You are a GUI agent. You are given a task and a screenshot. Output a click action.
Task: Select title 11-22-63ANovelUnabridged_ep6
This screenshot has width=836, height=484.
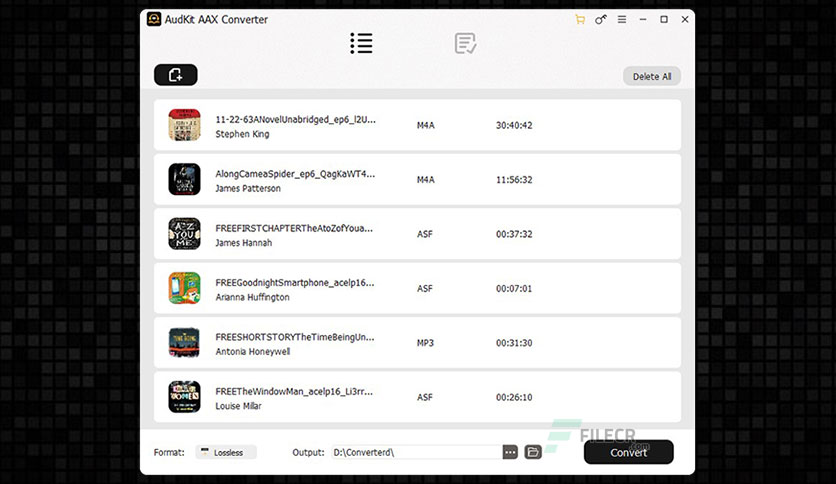295,119
